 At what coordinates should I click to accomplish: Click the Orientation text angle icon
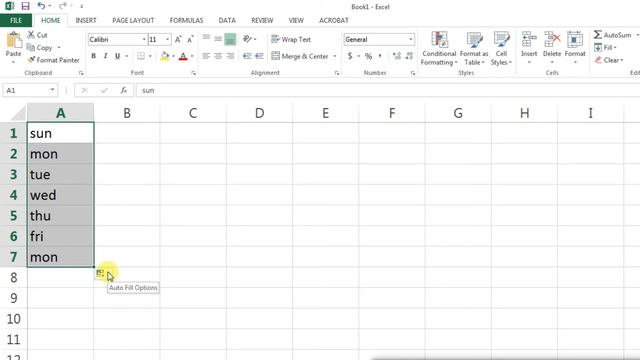coord(247,39)
